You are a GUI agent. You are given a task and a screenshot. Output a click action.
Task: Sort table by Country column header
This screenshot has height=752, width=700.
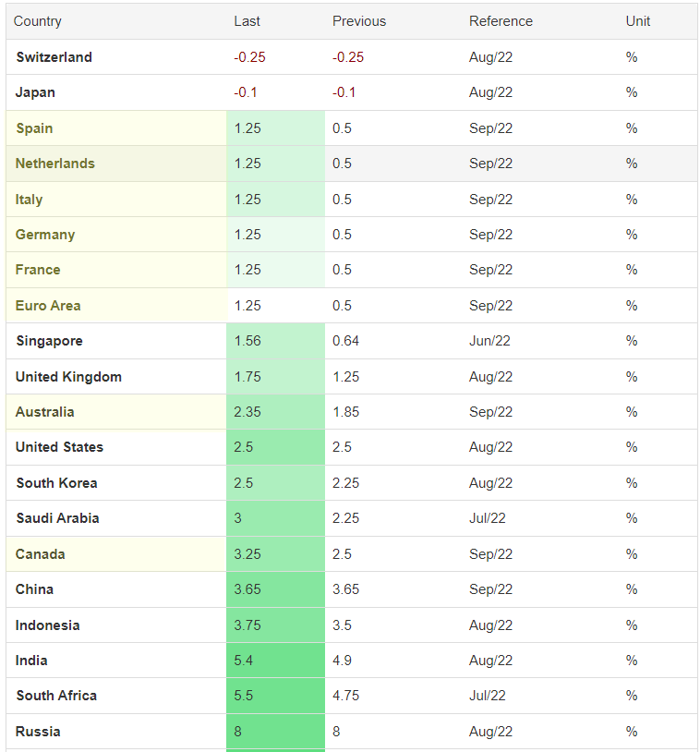[x=37, y=21]
